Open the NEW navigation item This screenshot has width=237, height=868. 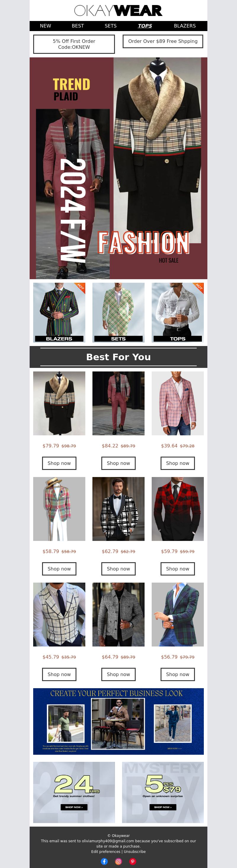[x=46, y=26]
